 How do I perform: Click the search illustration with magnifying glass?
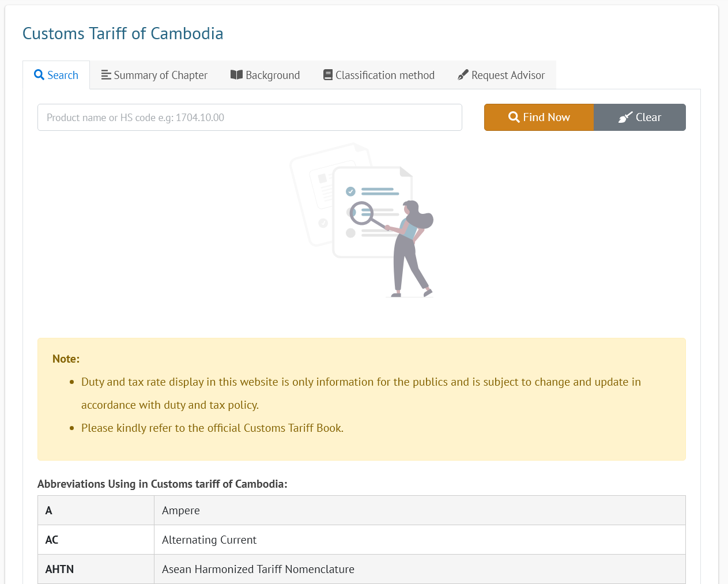pos(361,220)
